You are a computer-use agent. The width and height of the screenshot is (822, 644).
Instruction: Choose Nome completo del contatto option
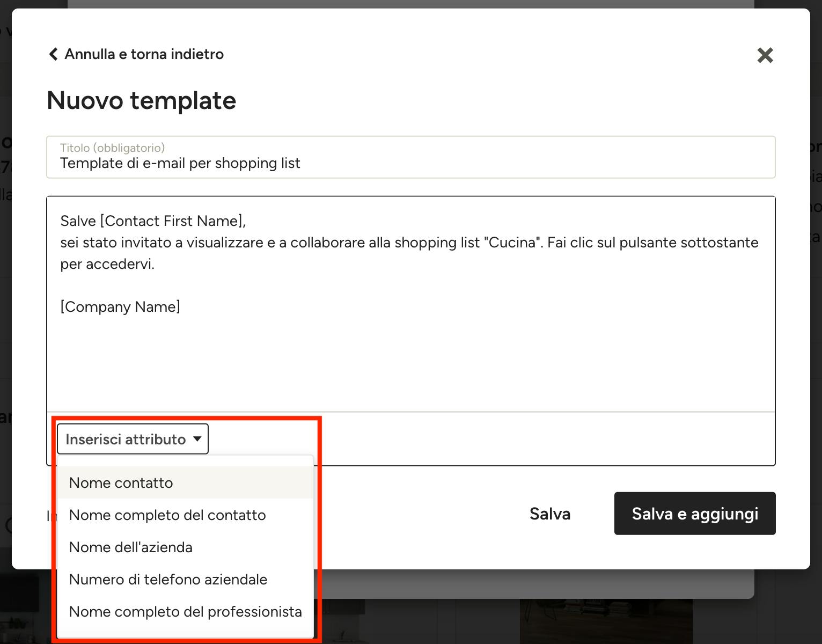point(185,515)
